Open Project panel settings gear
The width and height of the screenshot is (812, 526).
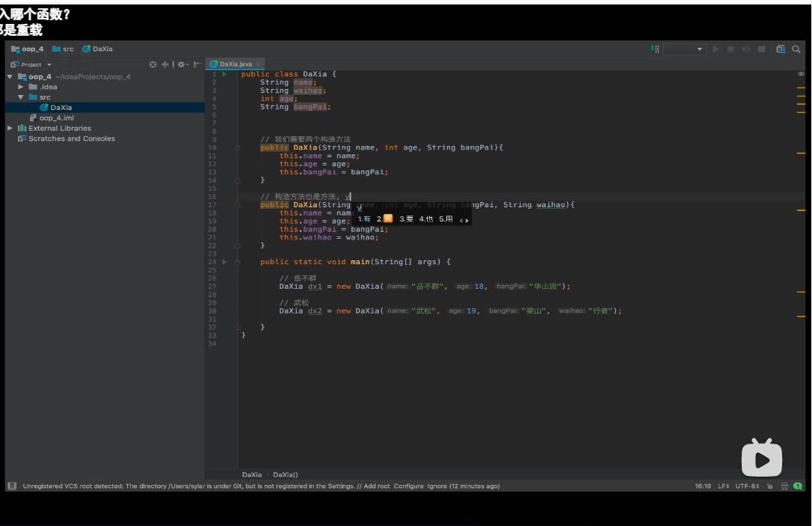[182, 64]
